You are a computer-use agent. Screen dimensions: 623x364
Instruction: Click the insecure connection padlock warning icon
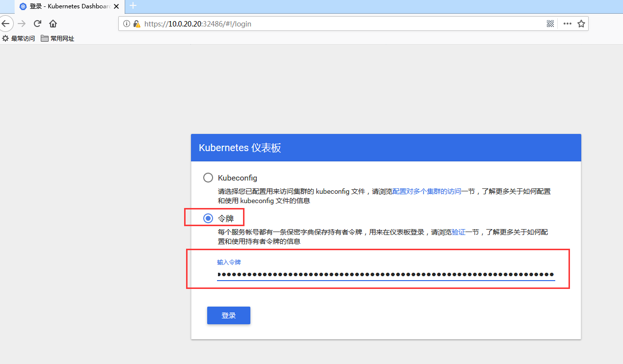point(136,24)
